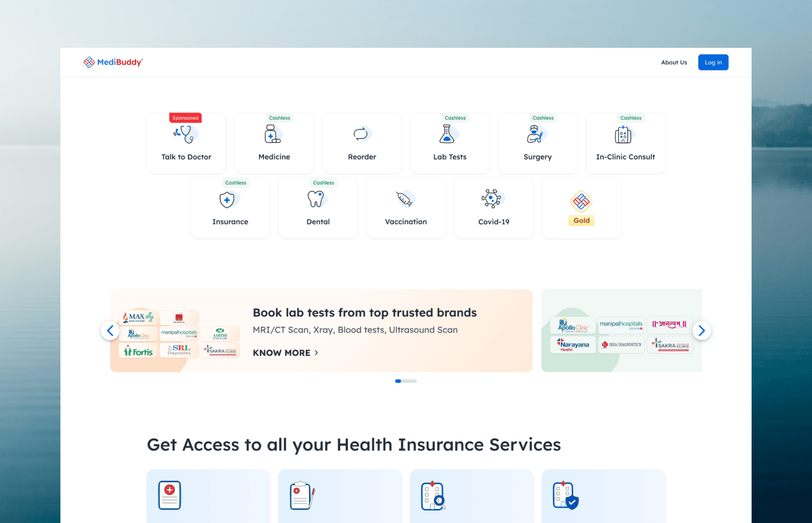
Task: Open In-Clinic Consult hospital icon
Action: click(624, 135)
